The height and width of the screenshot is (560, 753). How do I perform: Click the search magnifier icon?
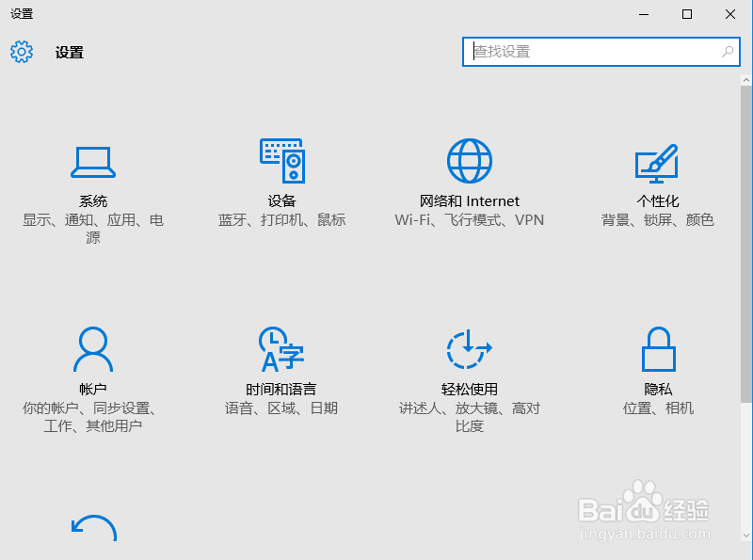click(728, 52)
